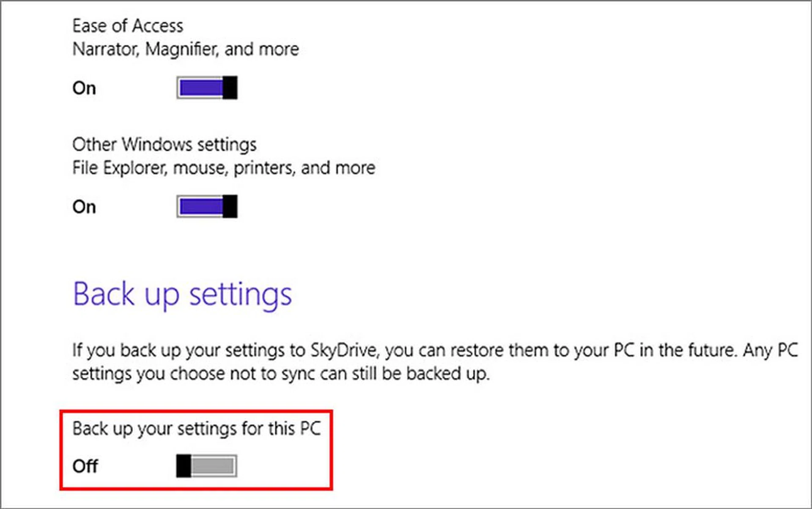Click "Narrator, Magnifier, and more" description text
The height and width of the screenshot is (509, 812).
(x=186, y=50)
